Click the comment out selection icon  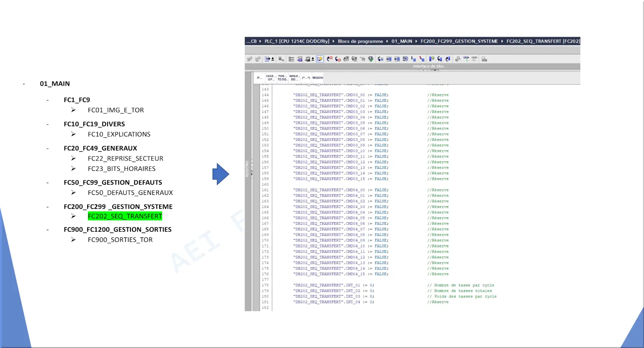tap(413, 59)
